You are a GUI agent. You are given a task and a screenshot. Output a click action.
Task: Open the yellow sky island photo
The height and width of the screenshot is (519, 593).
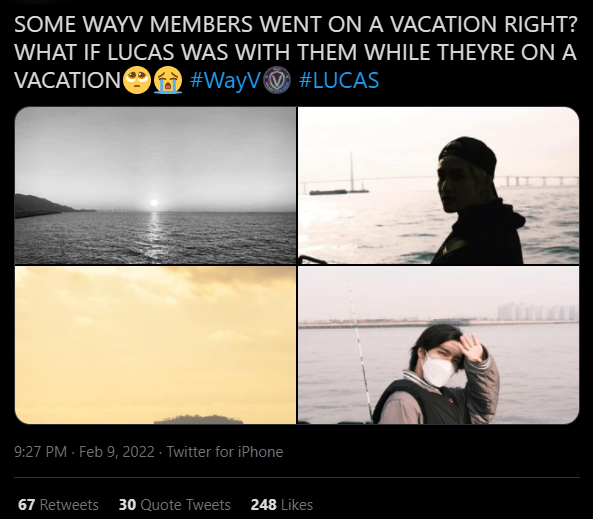pos(155,345)
